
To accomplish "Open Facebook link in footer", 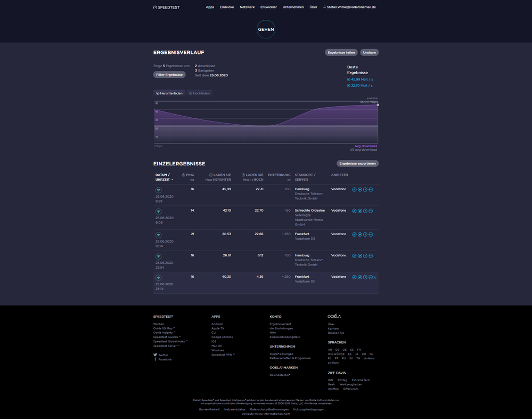I will point(163,359).
